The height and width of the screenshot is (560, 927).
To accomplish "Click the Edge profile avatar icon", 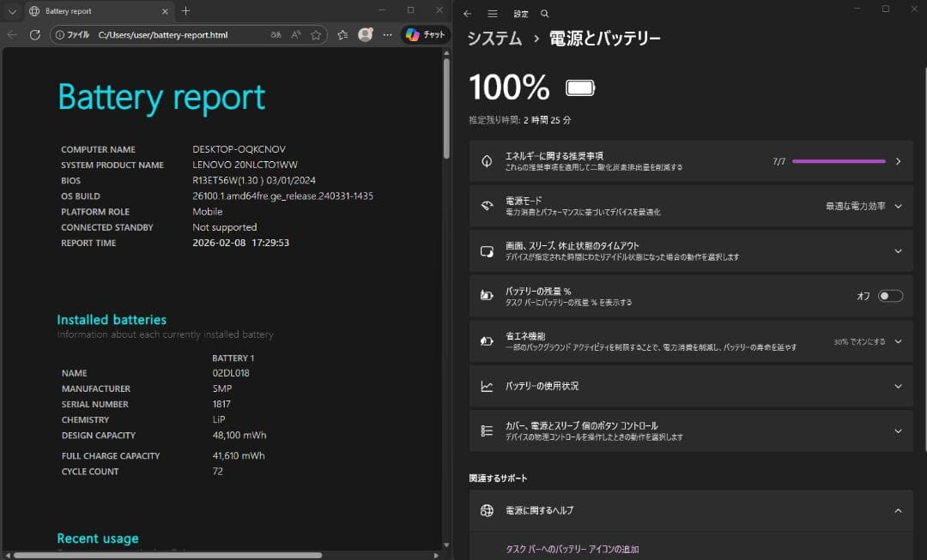I will pos(366,34).
